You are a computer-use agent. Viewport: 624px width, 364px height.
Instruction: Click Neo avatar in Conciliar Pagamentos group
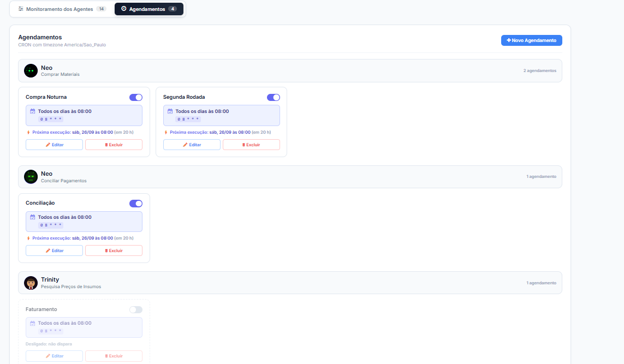pyautogui.click(x=31, y=177)
